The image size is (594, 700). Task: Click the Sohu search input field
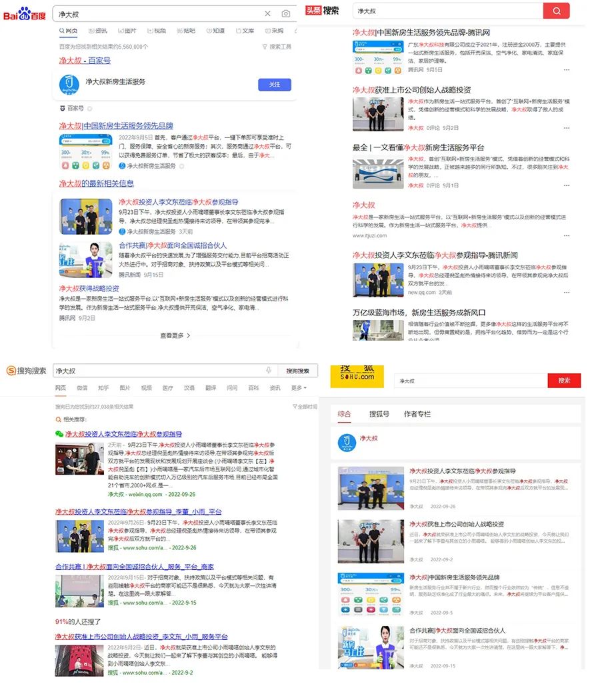click(x=471, y=381)
